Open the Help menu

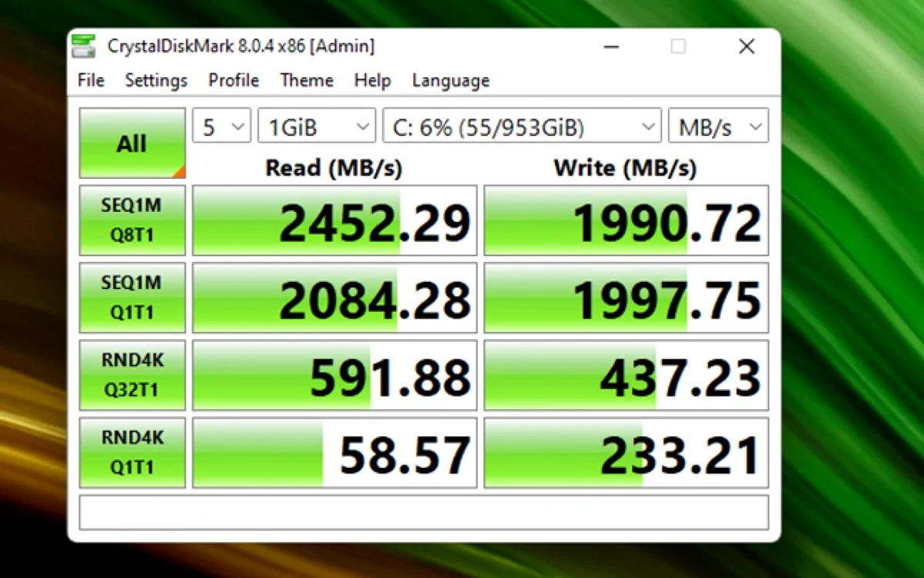click(372, 80)
